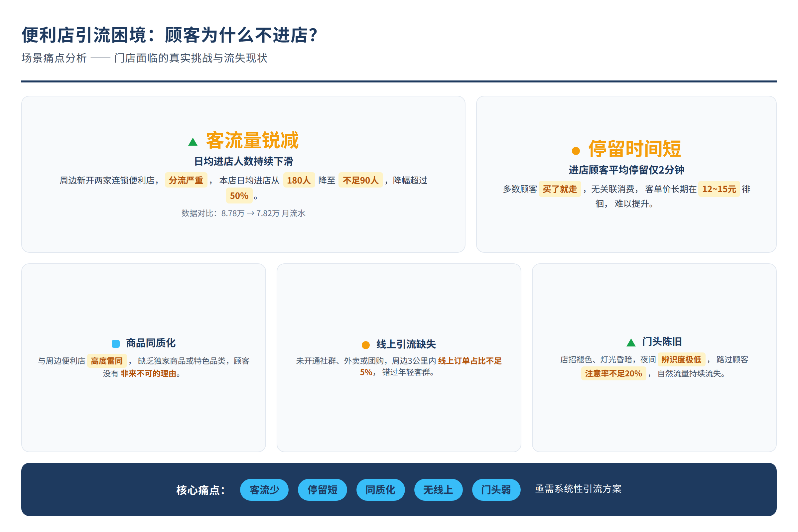798x532 pixels.
Task: Select the 无线上 pill tag
Action: [438, 489]
